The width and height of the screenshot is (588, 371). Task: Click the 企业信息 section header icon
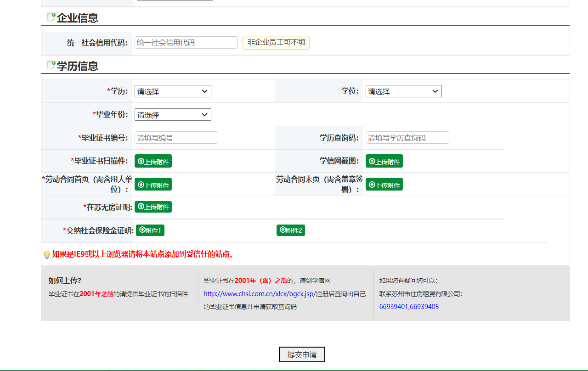51,17
